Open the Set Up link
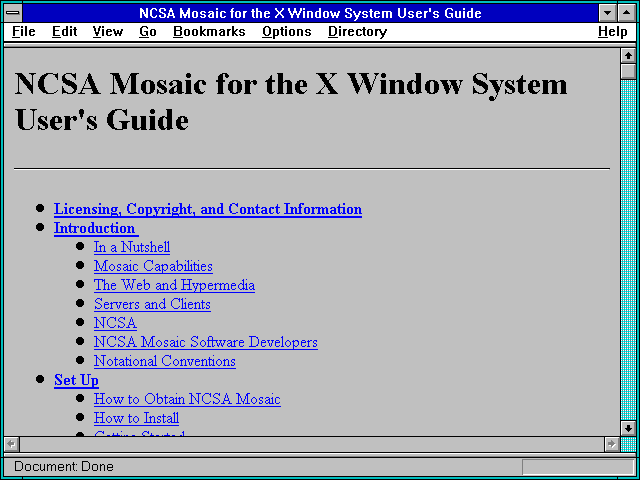Image resolution: width=640 pixels, height=480 pixels. [x=76, y=380]
